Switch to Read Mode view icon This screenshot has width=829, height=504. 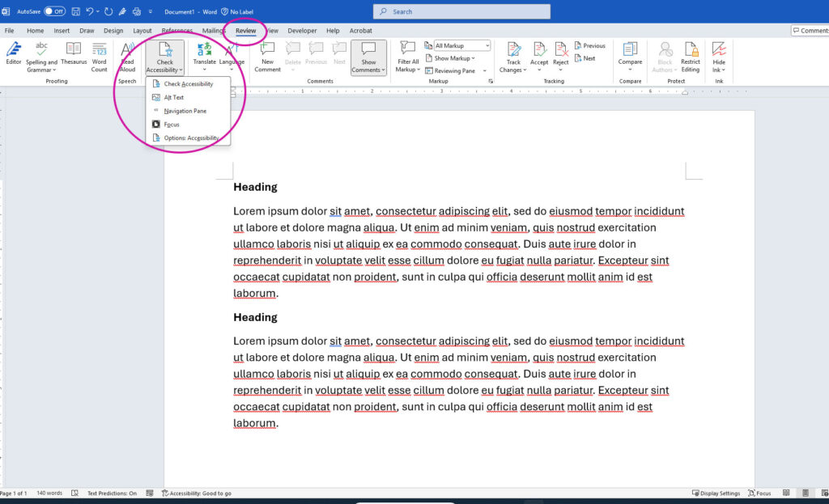coord(786,493)
